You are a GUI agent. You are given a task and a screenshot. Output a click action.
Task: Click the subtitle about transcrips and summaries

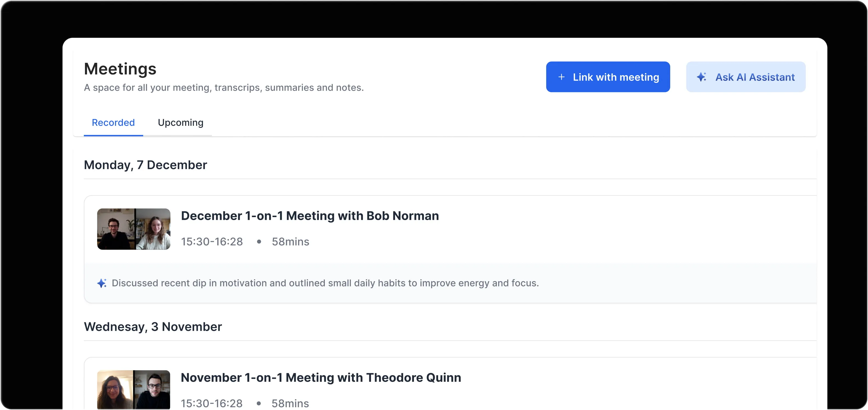tap(224, 87)
